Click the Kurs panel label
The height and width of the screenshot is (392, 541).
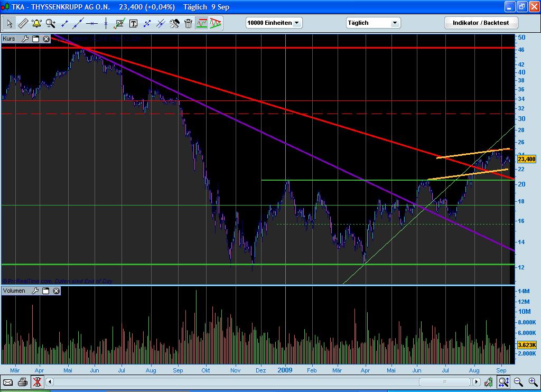[x=9, y=39]
